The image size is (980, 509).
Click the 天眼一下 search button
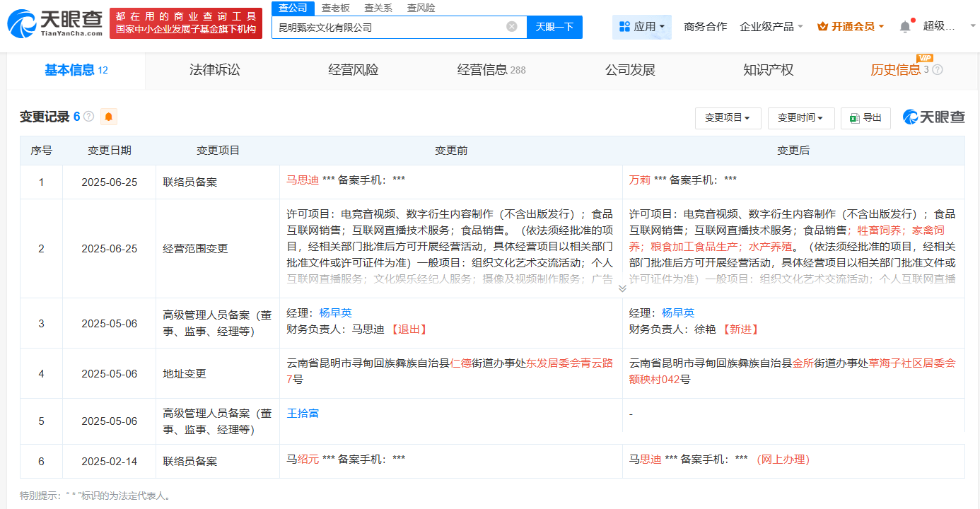point(554,27)
